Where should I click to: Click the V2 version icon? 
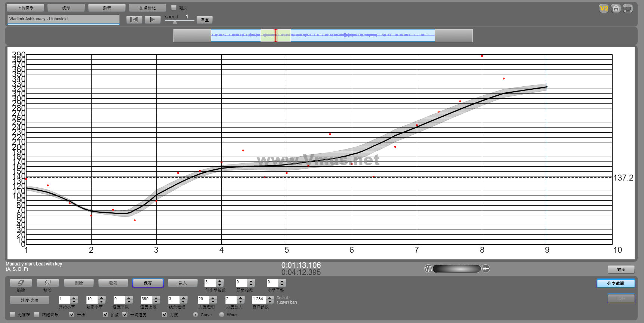(604, 9)
